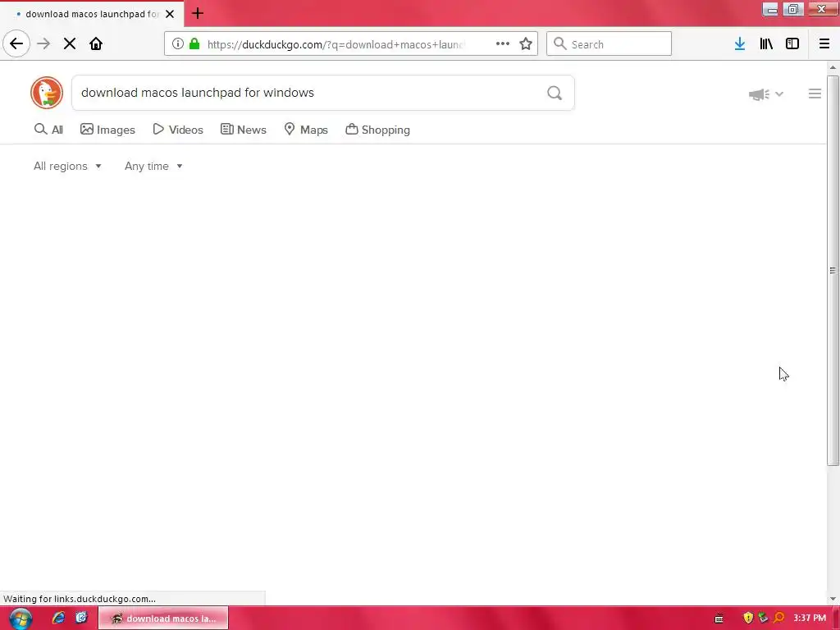840x630 pixels.
Task: Go back to the previous page
Action: [x=16, y=44]
